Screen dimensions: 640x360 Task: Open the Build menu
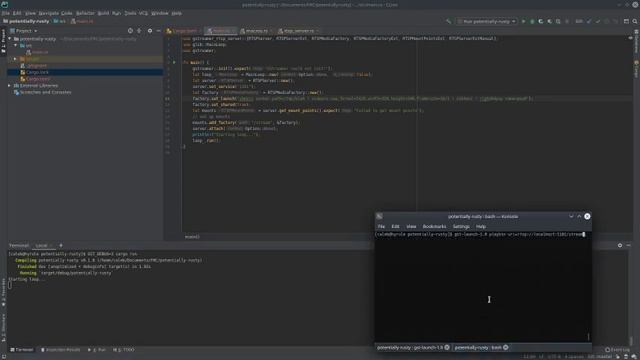[x=103, y=13]
